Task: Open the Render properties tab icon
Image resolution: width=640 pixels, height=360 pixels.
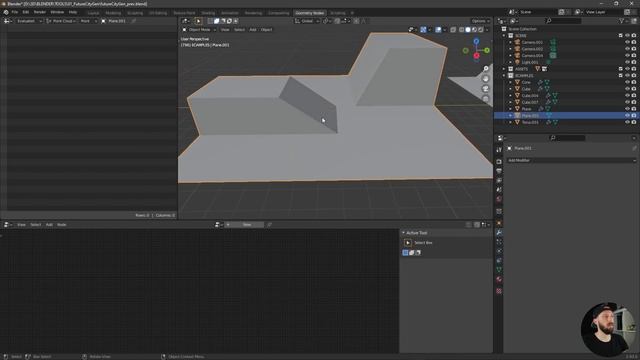Action: (x=499, y=162)
